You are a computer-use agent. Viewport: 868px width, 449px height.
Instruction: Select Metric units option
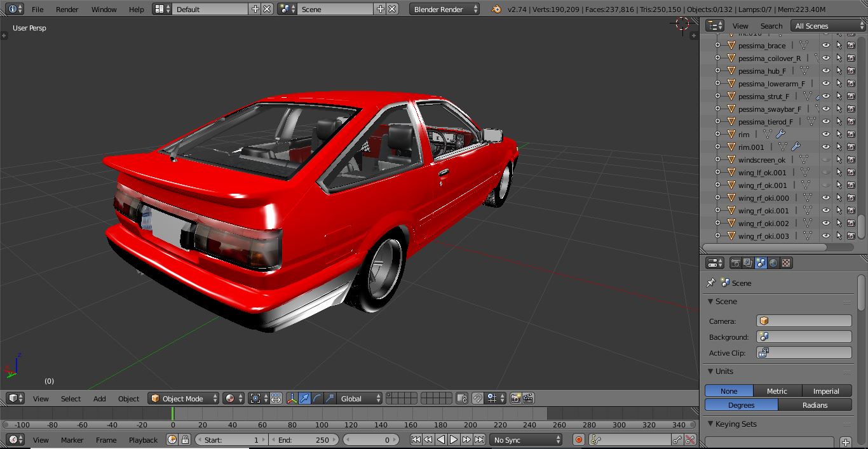click(776, 391)
